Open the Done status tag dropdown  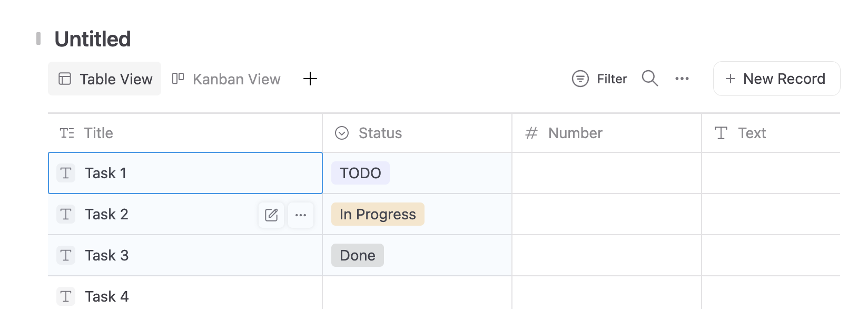(x=357, y=255)
